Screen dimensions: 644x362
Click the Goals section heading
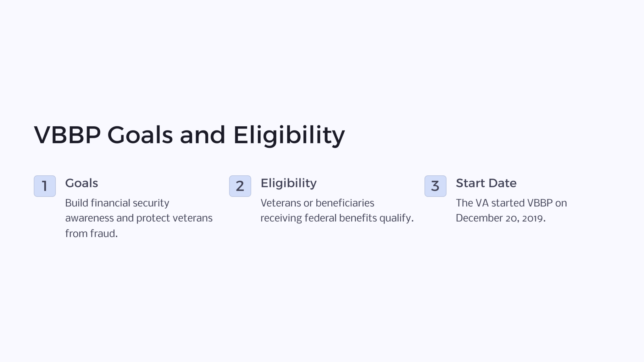coord(81,183)
